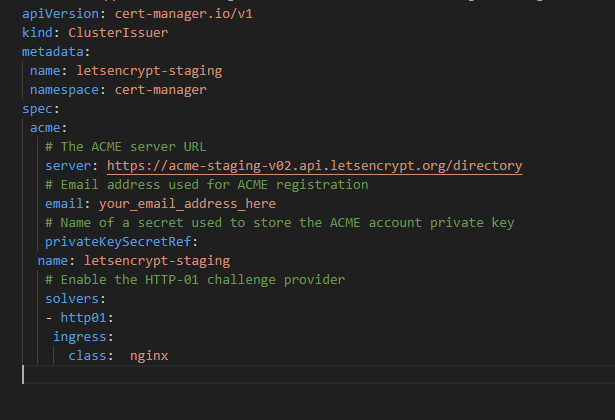Click the server key
Viewport: 615px width, 420px height.
pos(68,166)
